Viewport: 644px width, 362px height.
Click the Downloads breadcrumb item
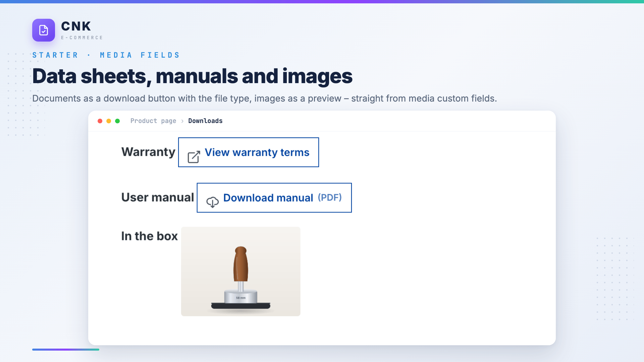(205, 121)
